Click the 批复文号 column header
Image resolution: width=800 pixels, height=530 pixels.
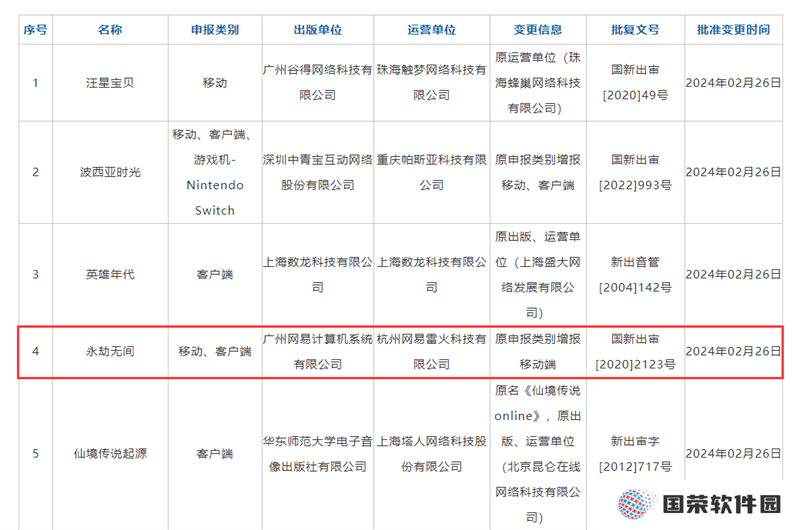click(635, 30)
